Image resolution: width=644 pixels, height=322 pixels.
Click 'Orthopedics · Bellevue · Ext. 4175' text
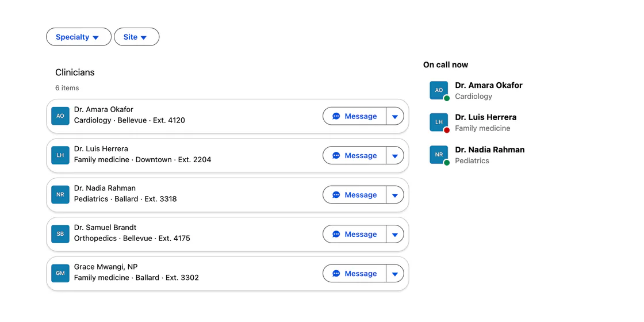pos(132,239)
